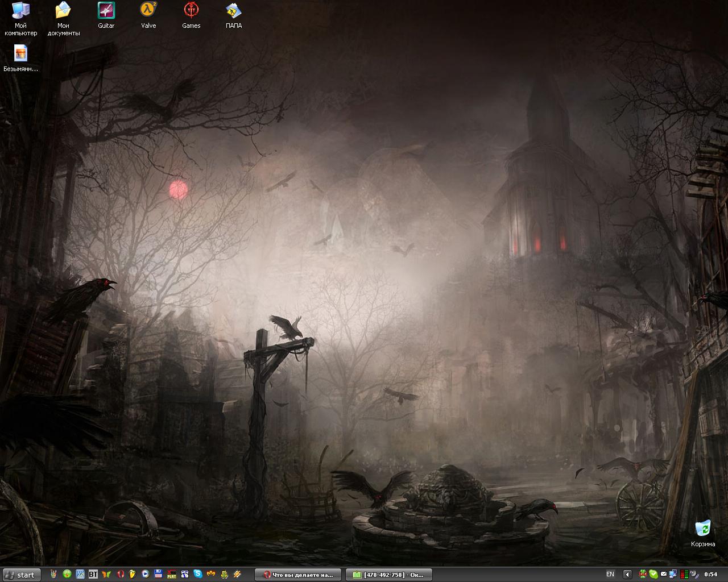Open the orange butterfly quick launch icon
Screen dimensions: 728x582
click(106, 574)
